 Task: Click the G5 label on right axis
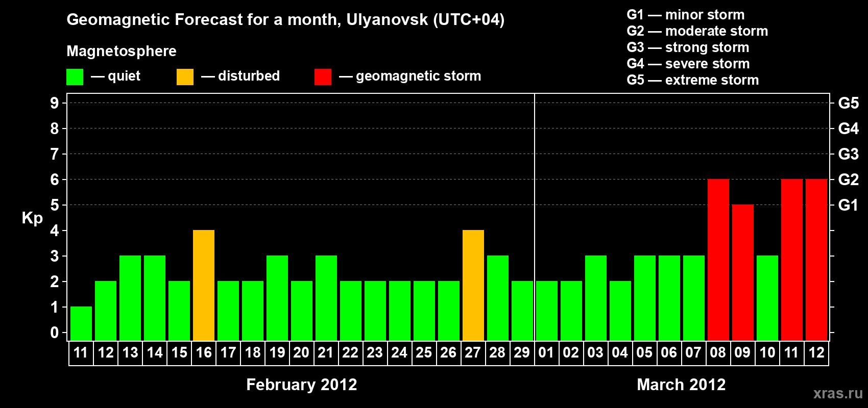coord(849,103)
